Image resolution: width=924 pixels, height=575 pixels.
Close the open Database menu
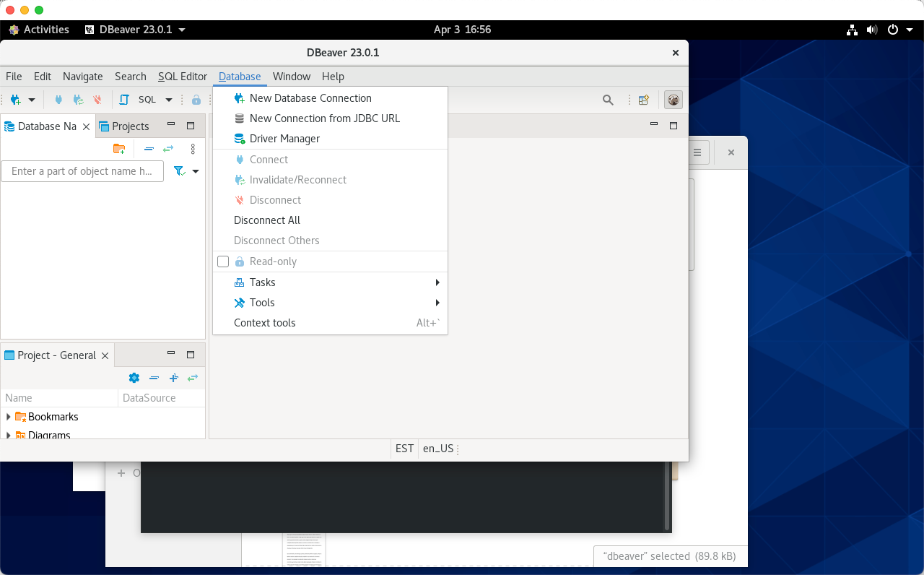[x=240, y=76]
